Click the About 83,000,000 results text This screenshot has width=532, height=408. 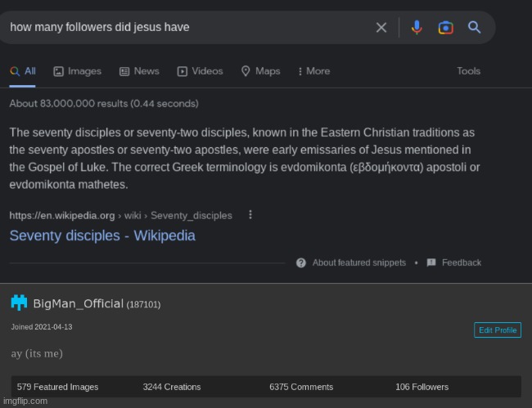pyautogui.click(x=104, y=103)
